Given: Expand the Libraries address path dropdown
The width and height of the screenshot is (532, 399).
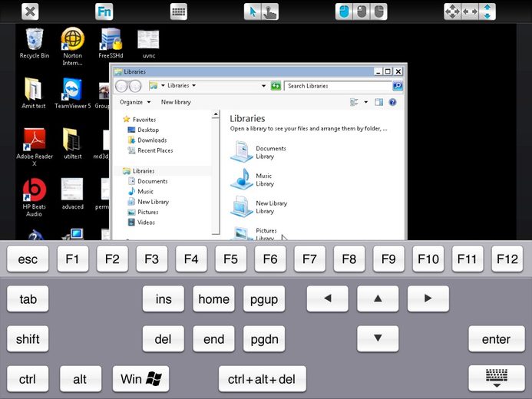Looking at the screenshot, I should [193, 85].
